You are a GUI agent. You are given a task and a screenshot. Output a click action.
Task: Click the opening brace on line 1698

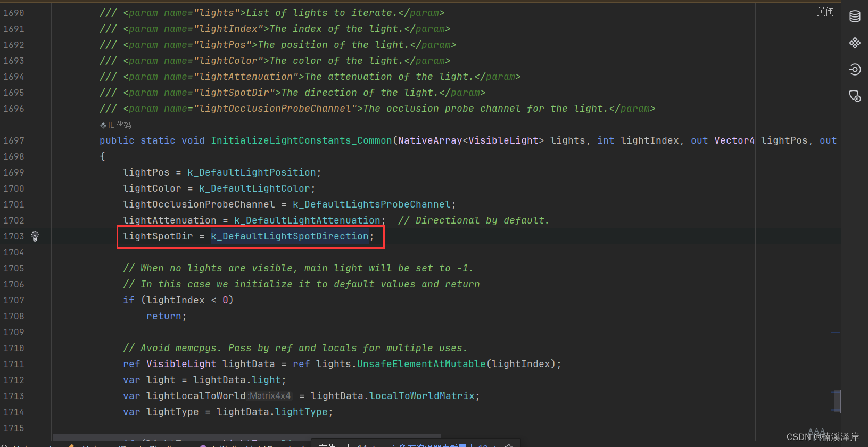coord(103,156)
